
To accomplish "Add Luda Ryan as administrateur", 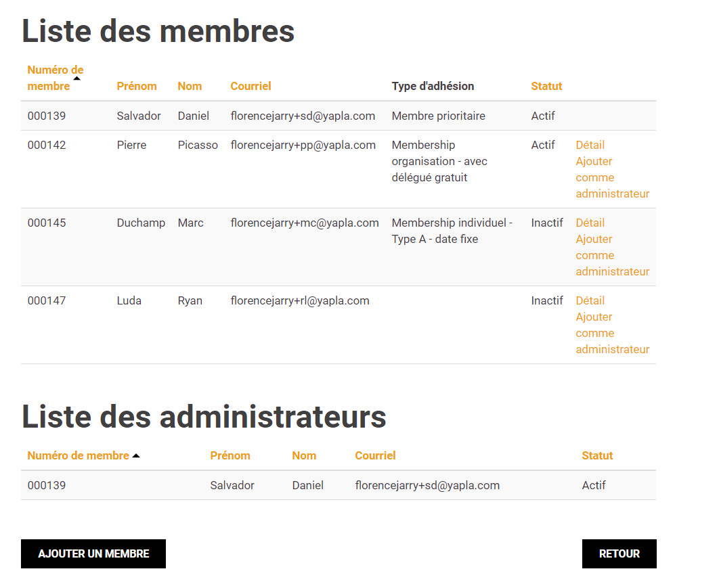I will (x=612, y=333).
